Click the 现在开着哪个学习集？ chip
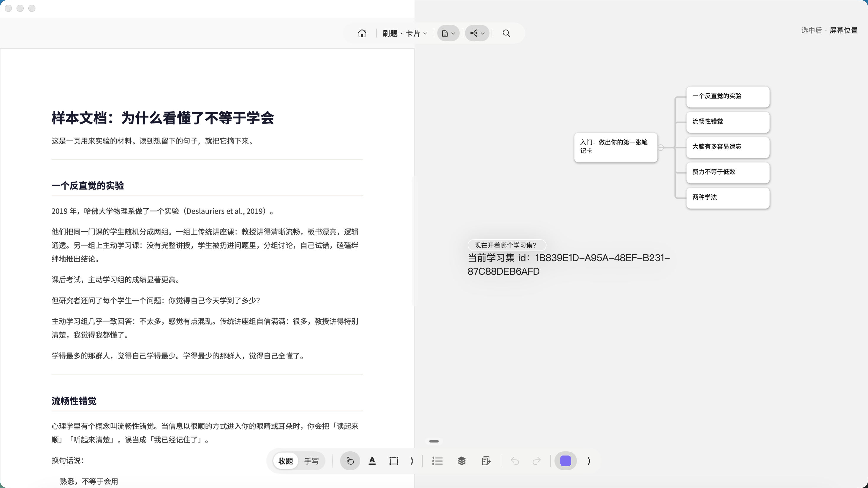The height and width of the screenshot is (488, 868). 506,245
